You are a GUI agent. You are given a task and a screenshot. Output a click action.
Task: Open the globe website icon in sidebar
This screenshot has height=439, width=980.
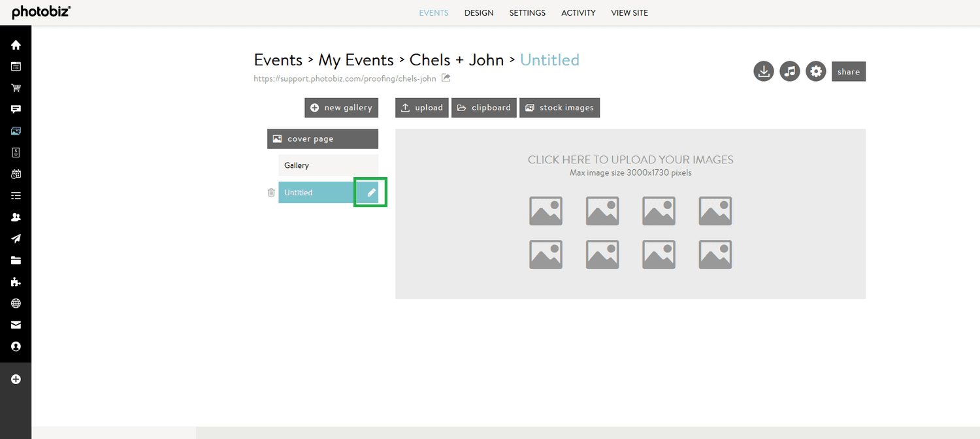[x=15, y=303]
